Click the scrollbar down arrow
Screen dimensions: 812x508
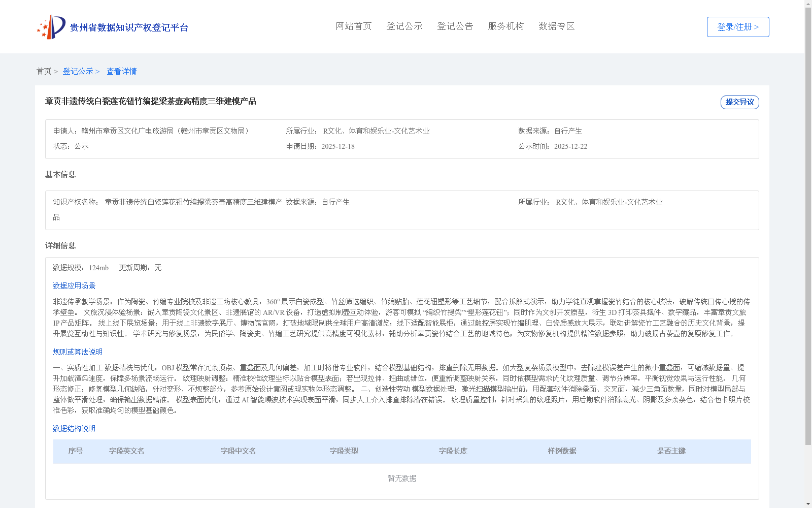pos(808,504)
